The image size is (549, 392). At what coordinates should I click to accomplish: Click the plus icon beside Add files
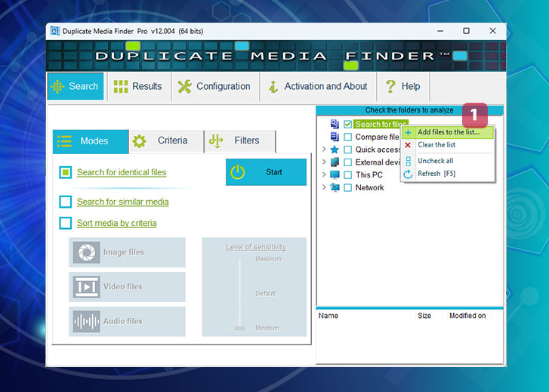tap(408, 132)
